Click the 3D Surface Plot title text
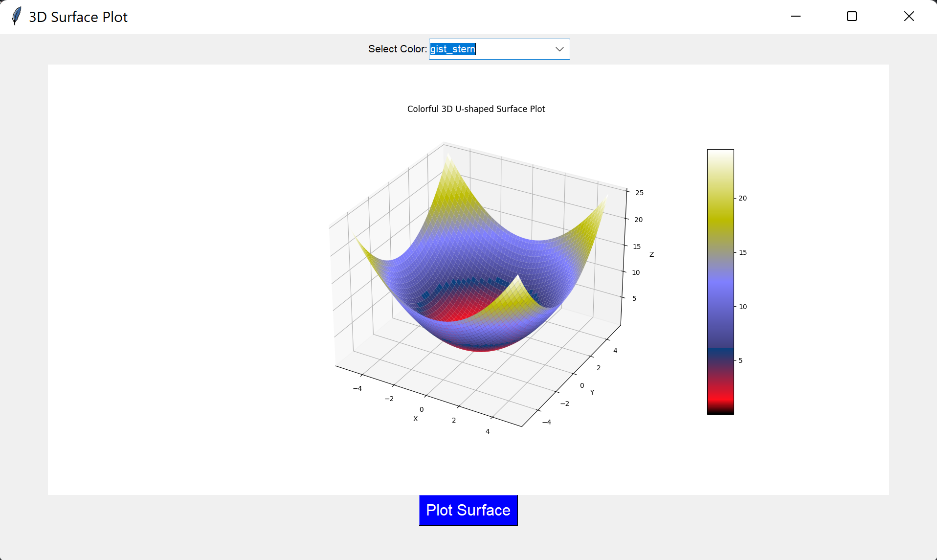 pyautogui.click(x=78, y=16)
